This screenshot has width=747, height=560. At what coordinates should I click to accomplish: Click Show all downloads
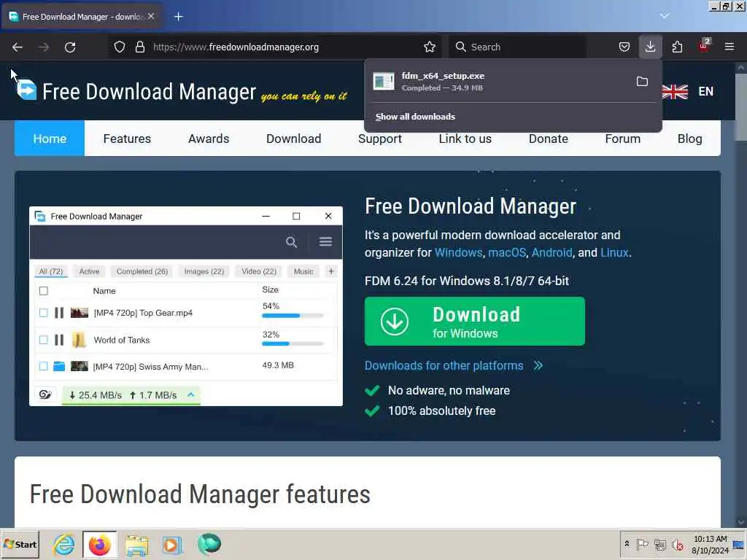point(415,117)
